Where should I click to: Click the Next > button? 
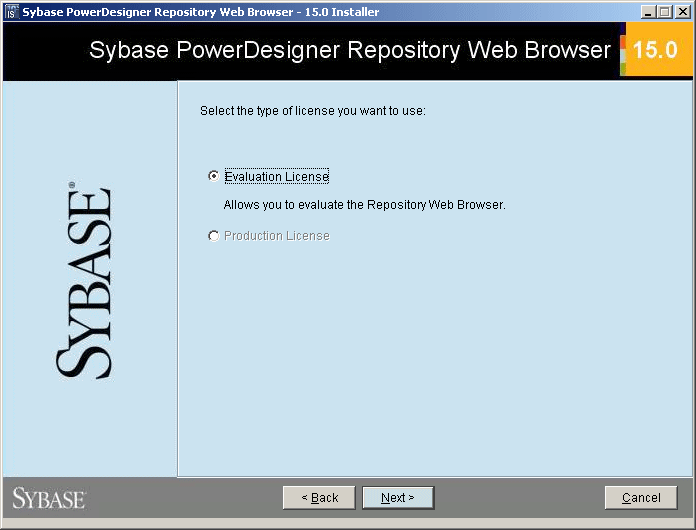pos(398,498)
